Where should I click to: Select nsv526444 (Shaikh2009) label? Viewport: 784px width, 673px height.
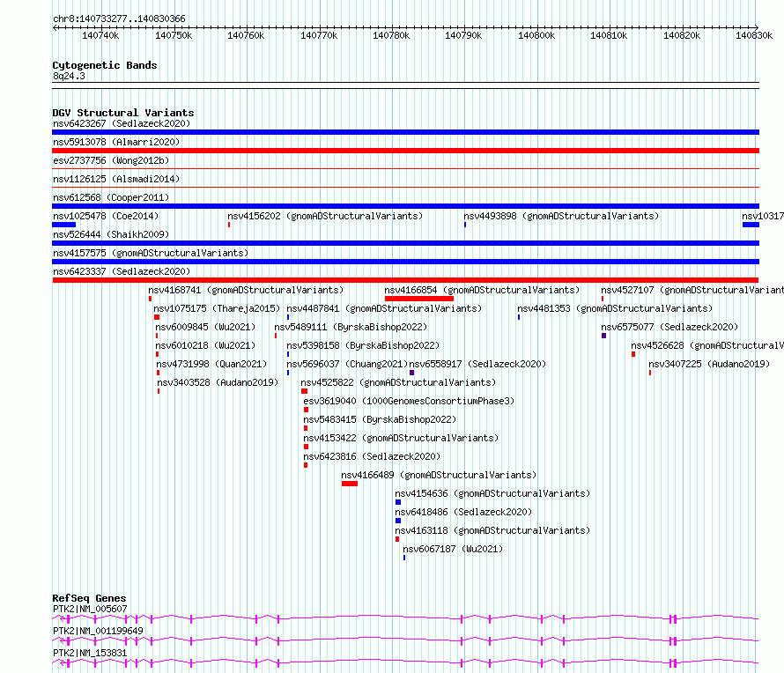tap(111, 234)
